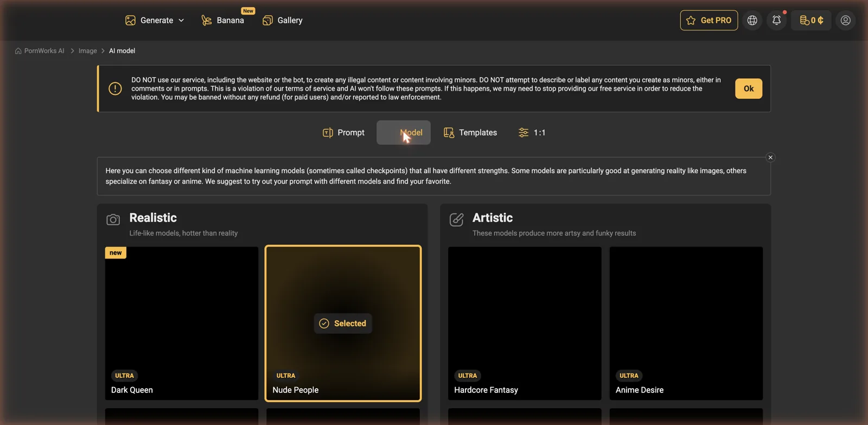This screenshot has height=425, width=868.
Task: Click the Realistic camera icon
Action: click(113, 220)
